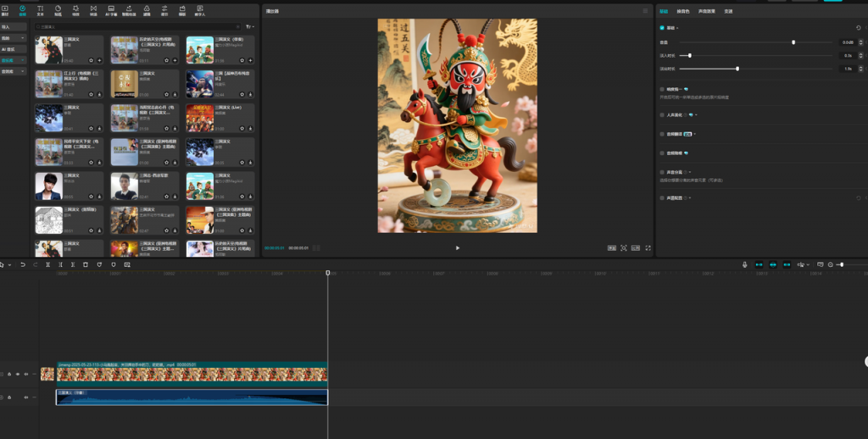The image size is (868, 439).
Task: Open the 贴纸 stickers panel
Action: [x=58, y=10]
